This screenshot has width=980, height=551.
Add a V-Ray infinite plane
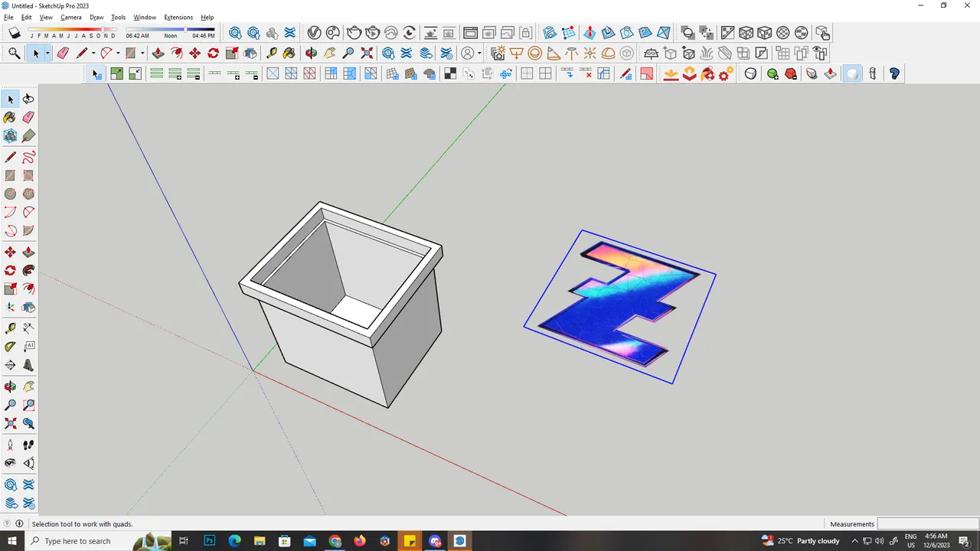click(x=652, y=53)
